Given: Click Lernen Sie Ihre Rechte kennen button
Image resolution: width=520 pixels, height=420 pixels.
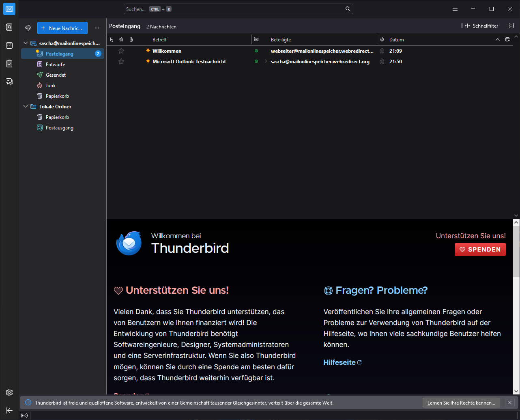Looking at the screenshot, I should (x=461, y=403).
